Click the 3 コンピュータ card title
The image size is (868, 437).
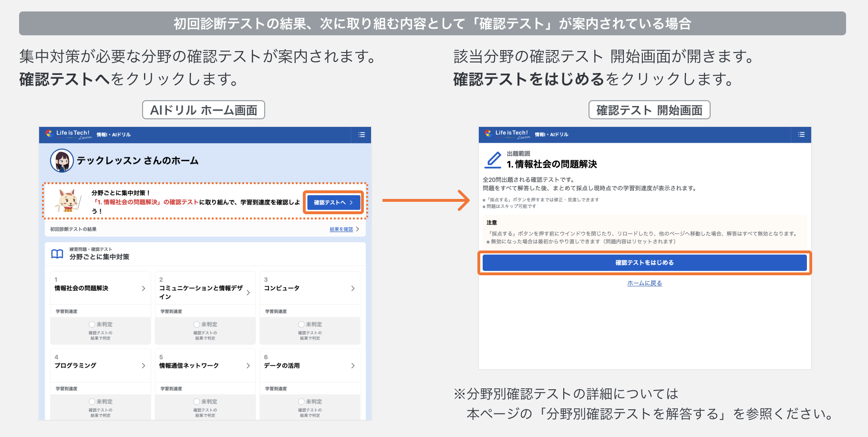click(281, 288)
